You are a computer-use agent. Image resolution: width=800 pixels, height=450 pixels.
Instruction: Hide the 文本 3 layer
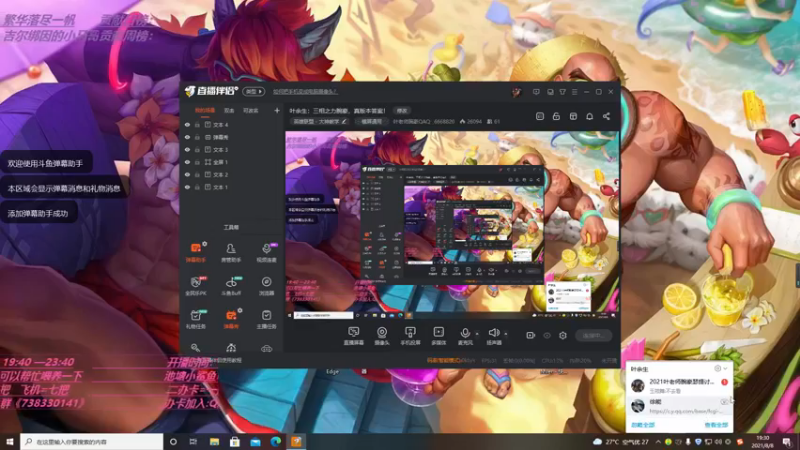click(x=187, y=150)
